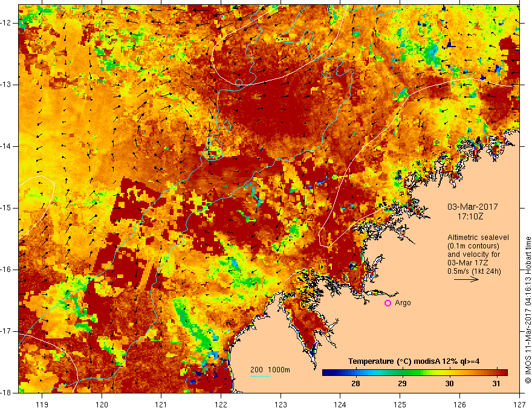This screenshot has width=532, height=411.
Task: Click the Altimetric sealevel text line
Action: [478, 238]
